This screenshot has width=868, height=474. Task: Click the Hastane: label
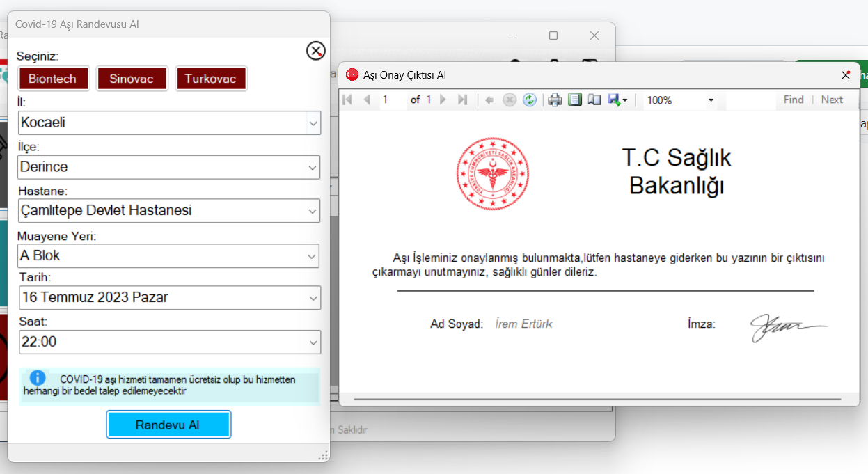pyautogui.click(x=42, y=191)
